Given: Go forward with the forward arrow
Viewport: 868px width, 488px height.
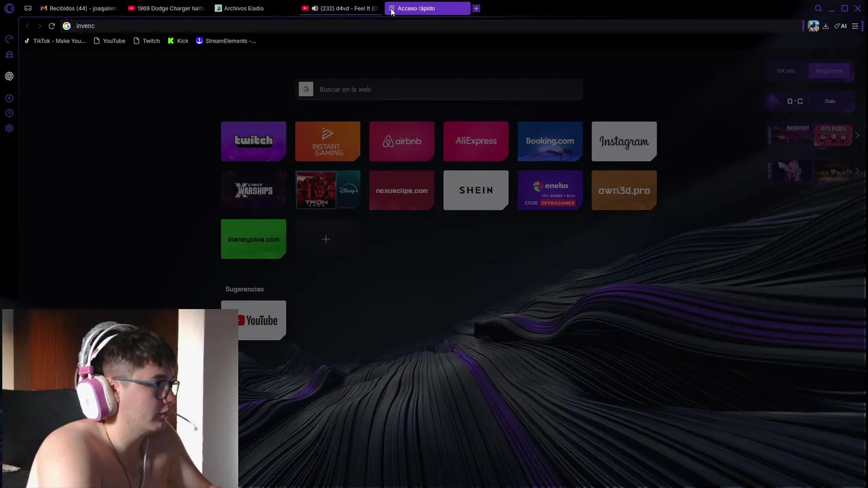Looking at the screenshot, I should click(39, 26).
